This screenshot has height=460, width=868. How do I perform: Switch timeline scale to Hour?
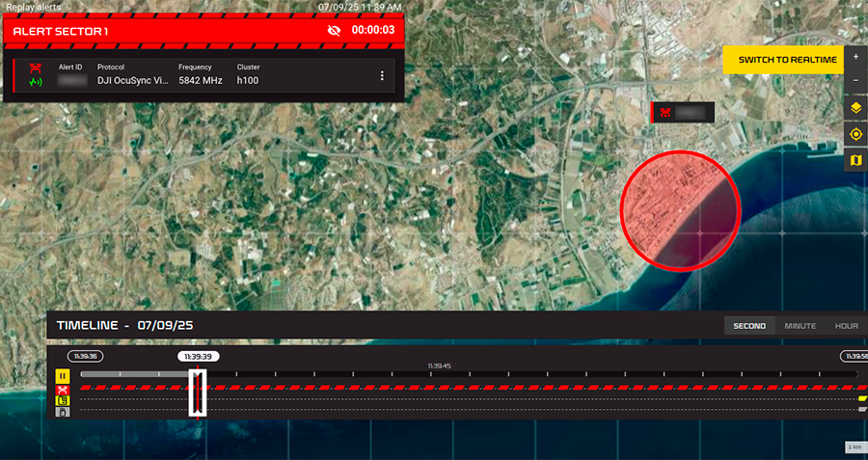click(846, 326)
